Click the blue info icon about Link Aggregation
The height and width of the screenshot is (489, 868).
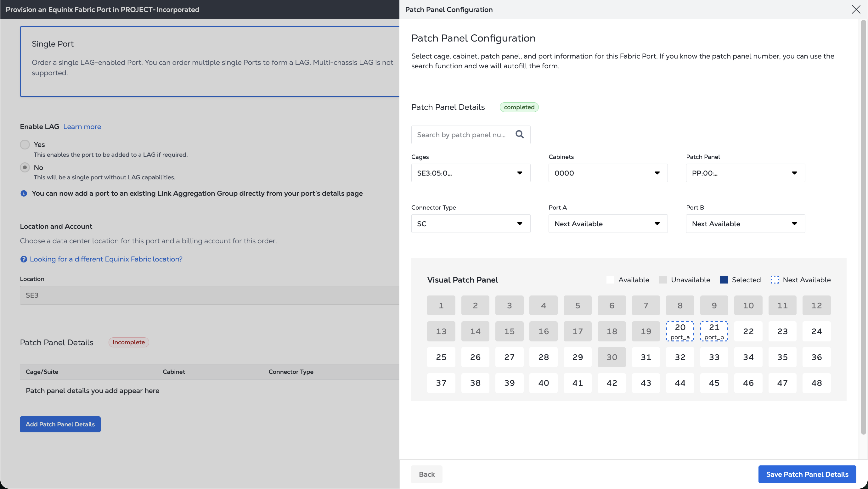[x=24, y=194]
